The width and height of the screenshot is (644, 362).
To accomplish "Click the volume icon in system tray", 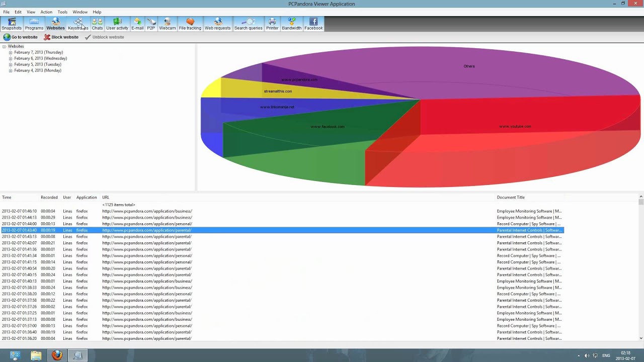I will [x=587, y=355].
